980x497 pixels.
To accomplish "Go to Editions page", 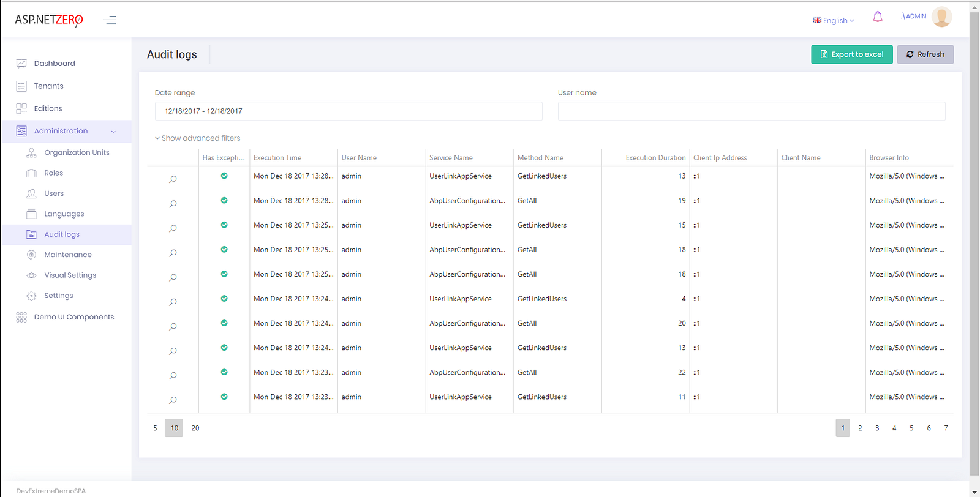I will (x=48, y=109).
